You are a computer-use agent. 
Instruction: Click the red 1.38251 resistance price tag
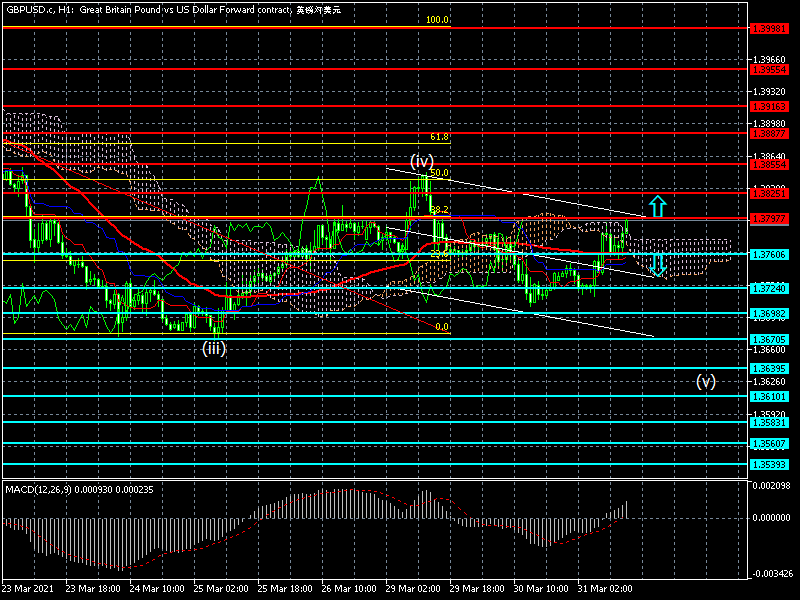pos(768,191)
